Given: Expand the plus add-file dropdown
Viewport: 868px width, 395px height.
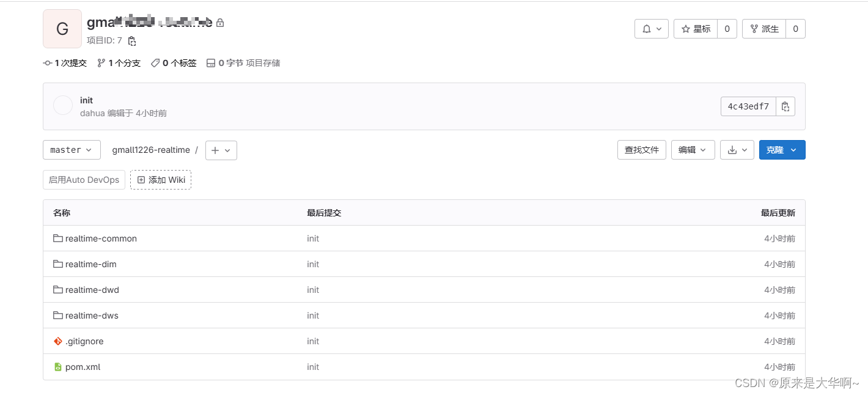Looking at the screenshot, I should (221, 150).
